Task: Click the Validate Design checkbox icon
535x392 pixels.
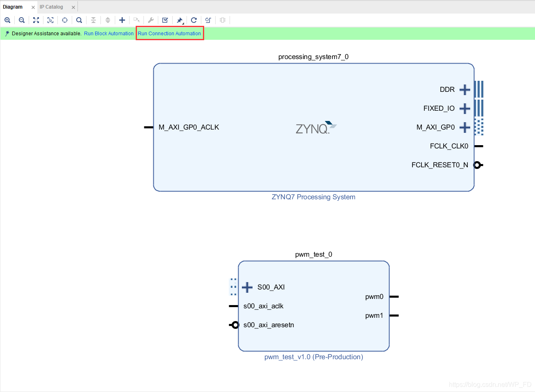Action: pyautogui.click(x=165, y=20)
